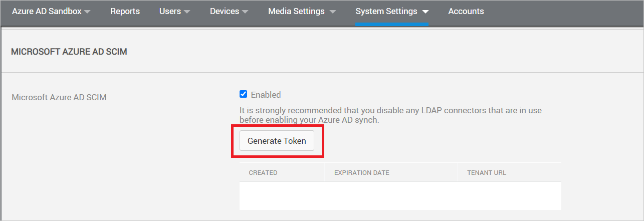Expand the Devices dropdown arrow
This screenshot has width=644, height=221.
(x=245, y=12)
